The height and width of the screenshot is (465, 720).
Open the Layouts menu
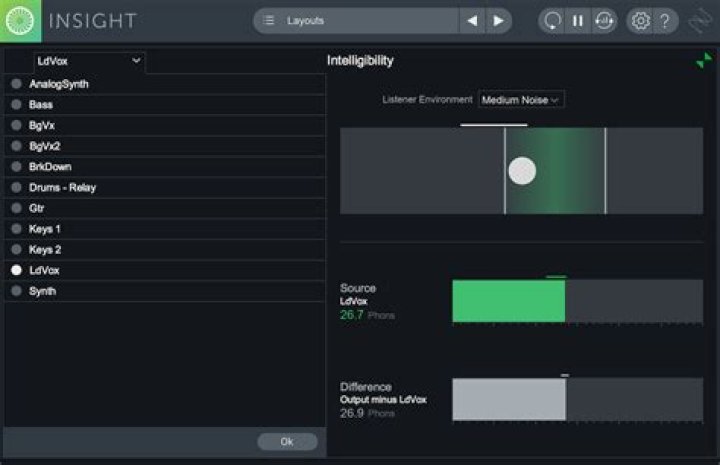356,21
